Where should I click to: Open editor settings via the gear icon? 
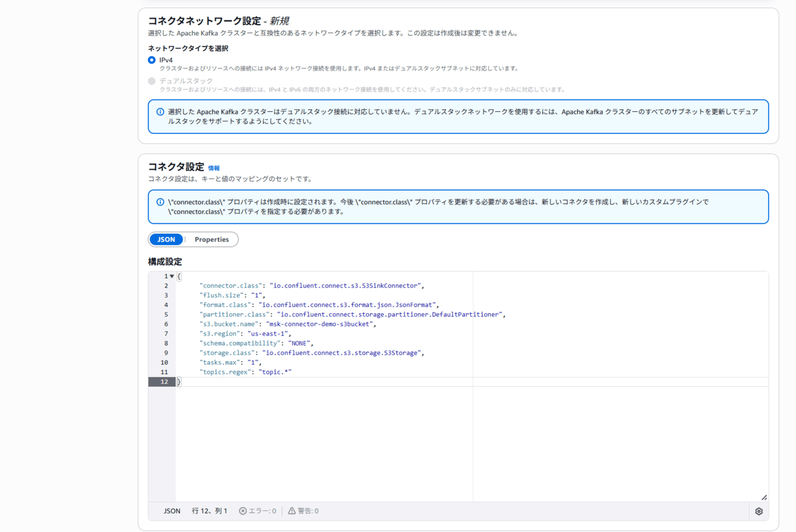(759, 511)
